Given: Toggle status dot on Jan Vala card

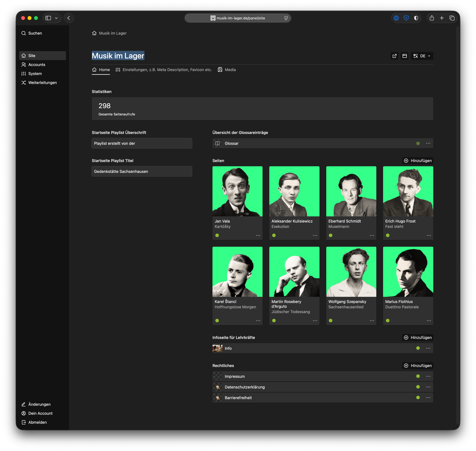Looking at the screenshot, I should click(x=217, y=235).
